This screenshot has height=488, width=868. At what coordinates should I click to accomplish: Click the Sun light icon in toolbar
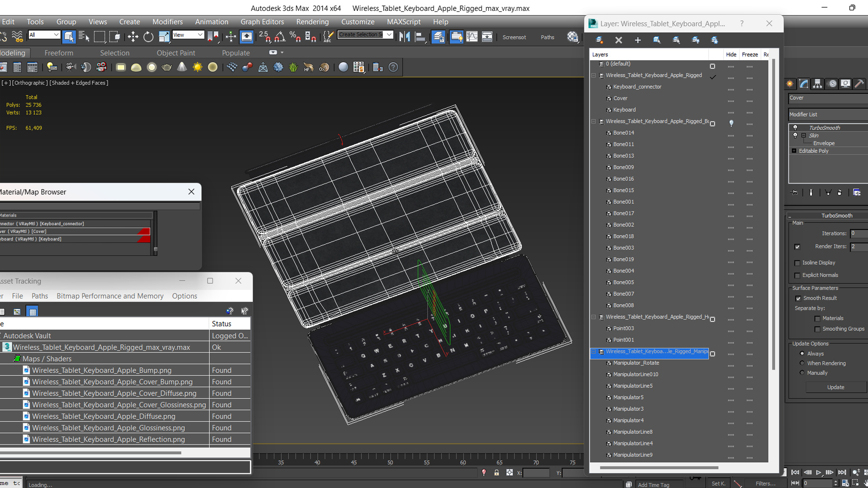198,67
